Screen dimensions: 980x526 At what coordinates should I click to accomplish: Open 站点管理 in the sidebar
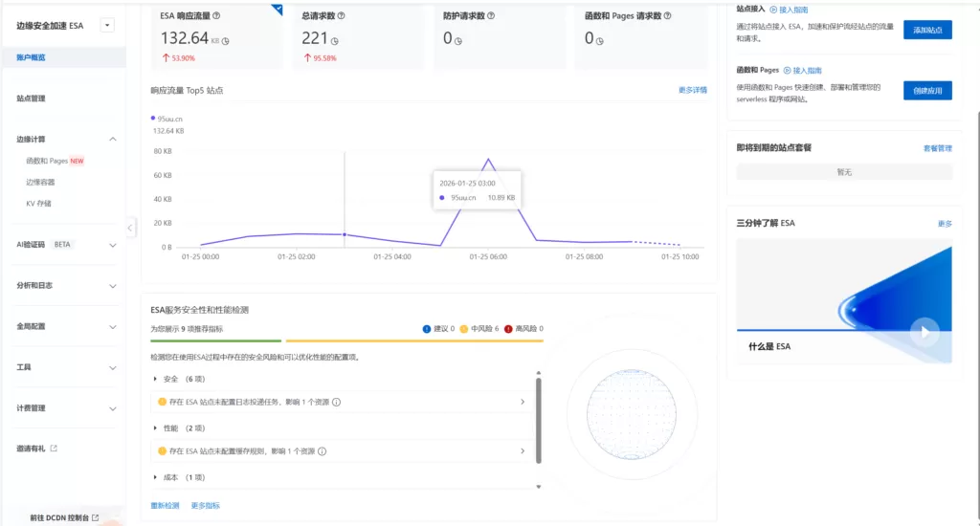(31, 99)
